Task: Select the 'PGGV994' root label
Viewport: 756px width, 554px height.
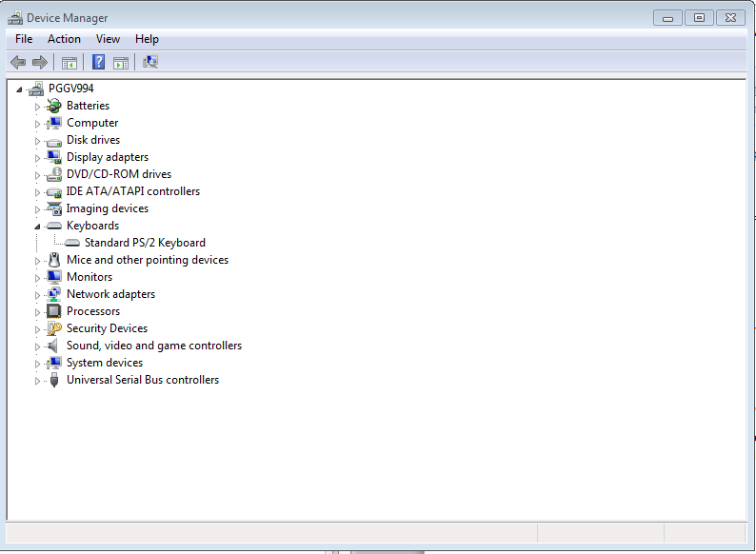Action: [x=70, y=89]
